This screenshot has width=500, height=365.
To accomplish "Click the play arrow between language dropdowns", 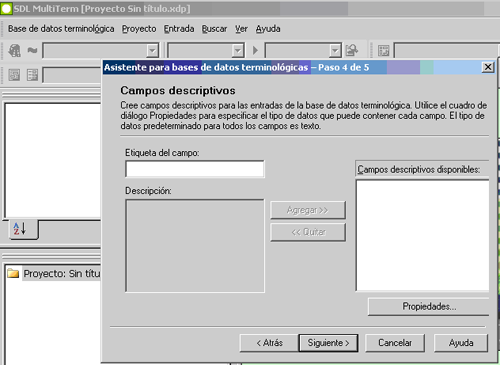I will coord(255,51).
